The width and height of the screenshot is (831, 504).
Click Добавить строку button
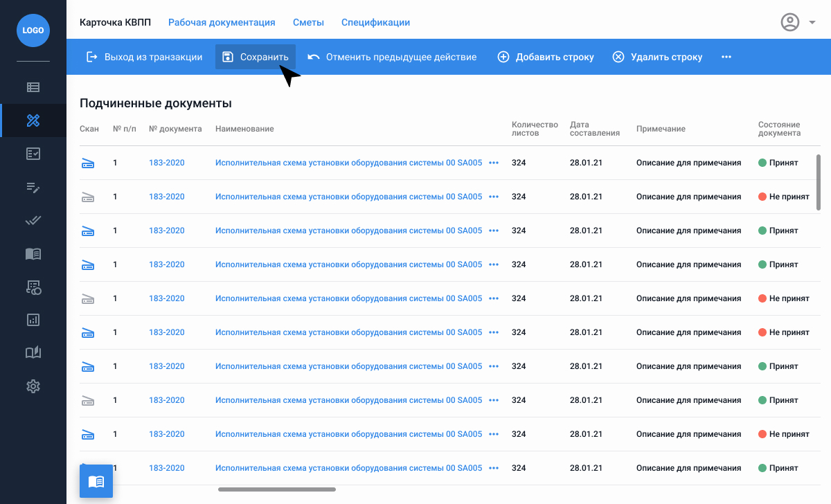[546, 57]
